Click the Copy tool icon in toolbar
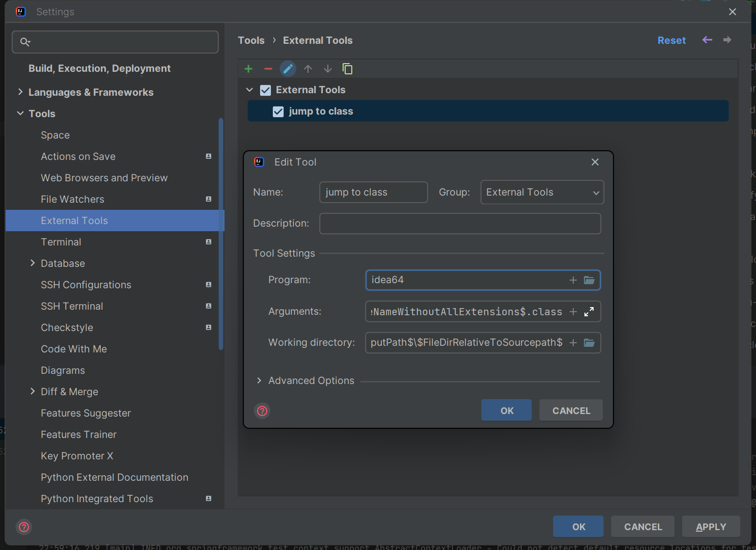The image size is (756, 550). pos(348,69)
